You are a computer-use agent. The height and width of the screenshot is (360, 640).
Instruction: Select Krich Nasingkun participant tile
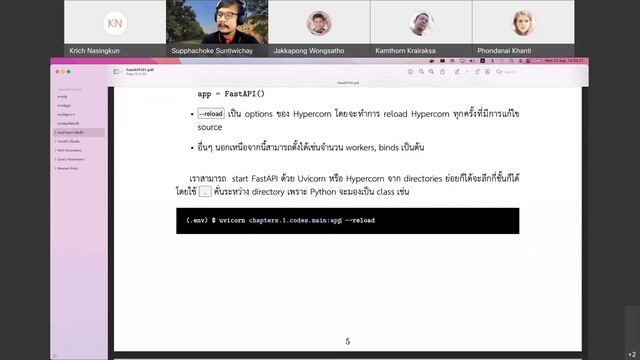(115, 28)
